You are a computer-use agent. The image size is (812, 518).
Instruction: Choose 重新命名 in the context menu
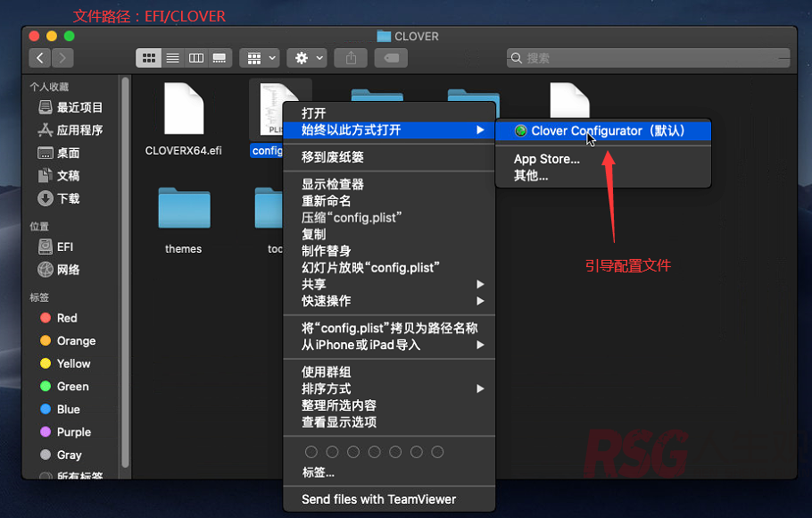(389, 201)
